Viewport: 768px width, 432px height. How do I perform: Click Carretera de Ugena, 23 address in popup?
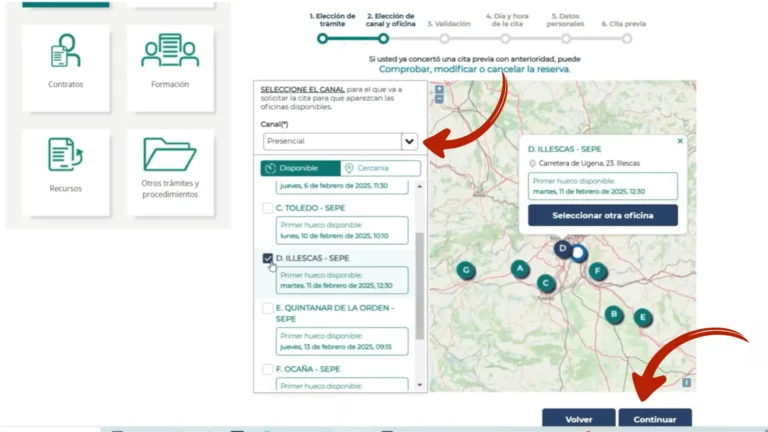[589, 163]
